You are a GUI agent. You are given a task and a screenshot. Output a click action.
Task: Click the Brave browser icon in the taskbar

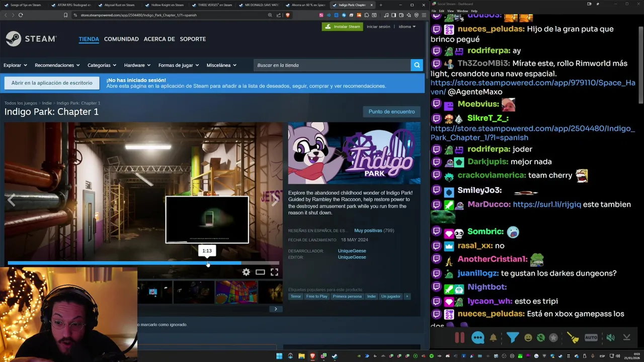tap(312, 356)
